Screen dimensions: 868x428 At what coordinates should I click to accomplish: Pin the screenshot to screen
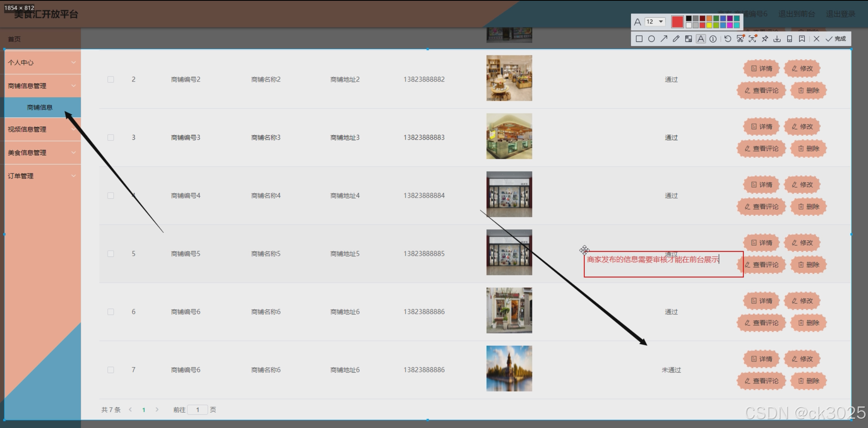point(765,39)
